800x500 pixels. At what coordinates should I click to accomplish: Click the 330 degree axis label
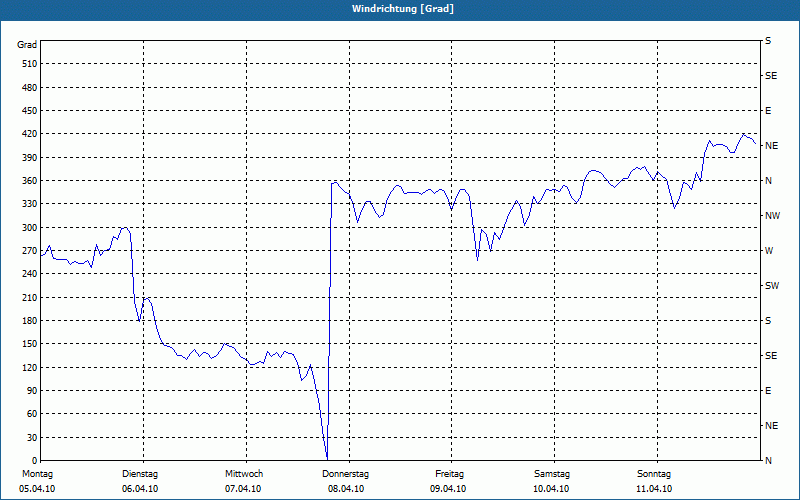30,204
